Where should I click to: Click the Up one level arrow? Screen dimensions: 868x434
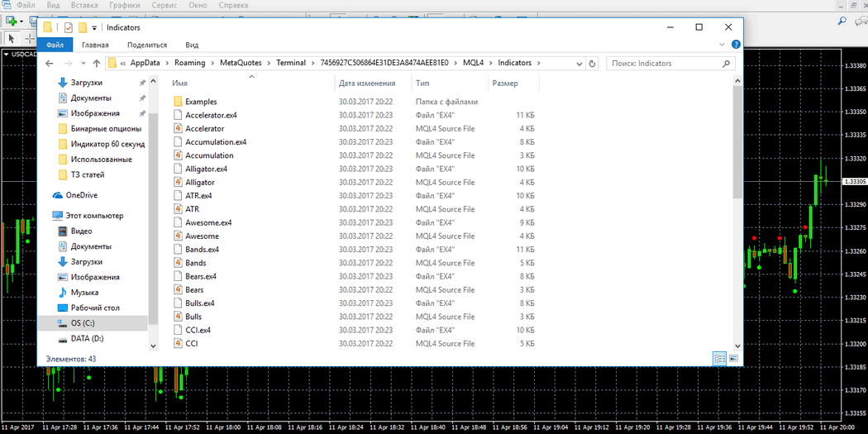(97, 64)
